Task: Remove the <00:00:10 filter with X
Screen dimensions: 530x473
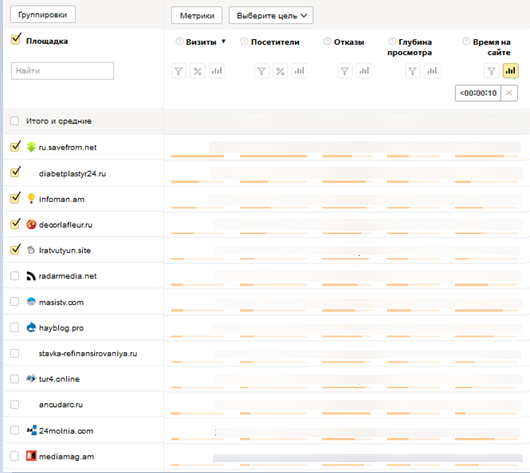Action: pos(509,93)
